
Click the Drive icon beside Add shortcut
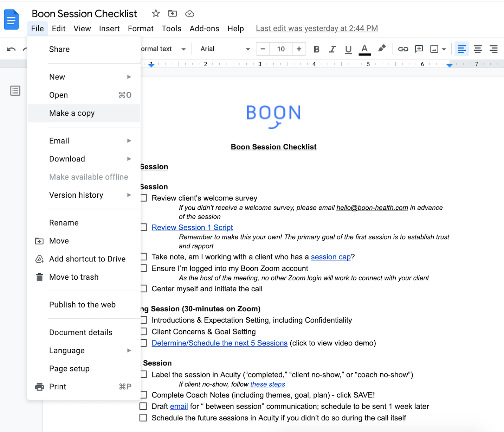point(40,259)
